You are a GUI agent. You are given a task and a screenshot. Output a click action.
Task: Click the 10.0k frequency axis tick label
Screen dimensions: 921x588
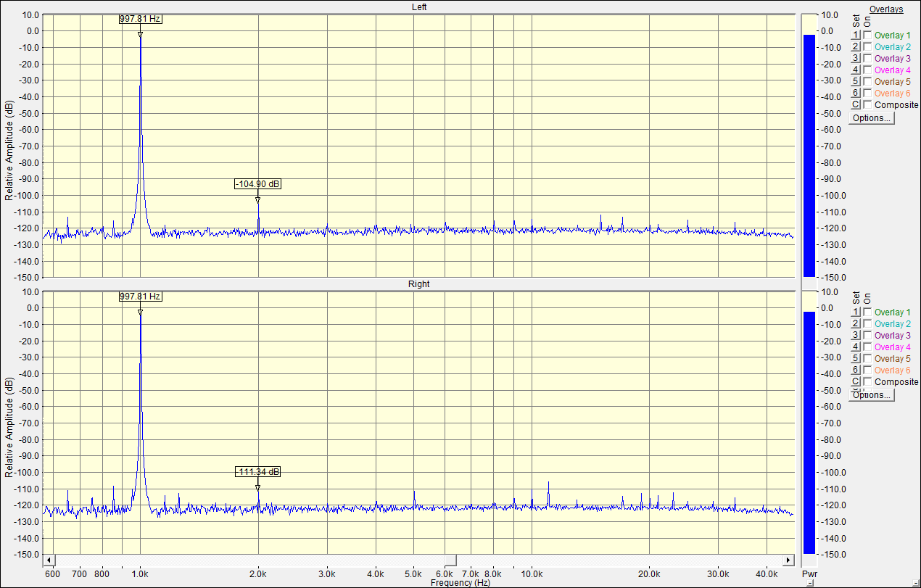pos(532,573)
